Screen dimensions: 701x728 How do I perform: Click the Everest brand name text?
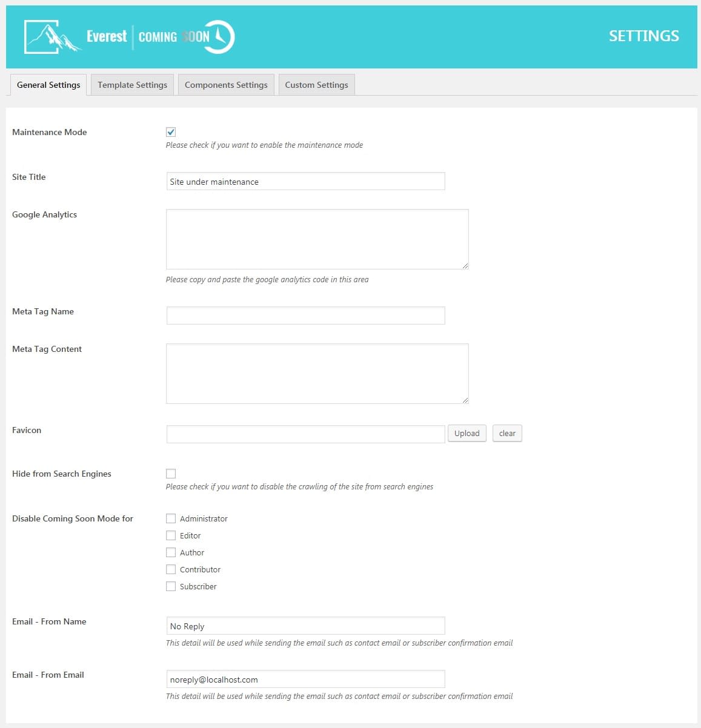tap(107, 36)
